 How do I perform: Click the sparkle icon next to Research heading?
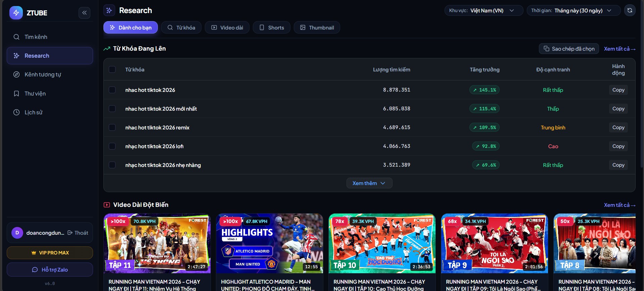tap(109, 10)
